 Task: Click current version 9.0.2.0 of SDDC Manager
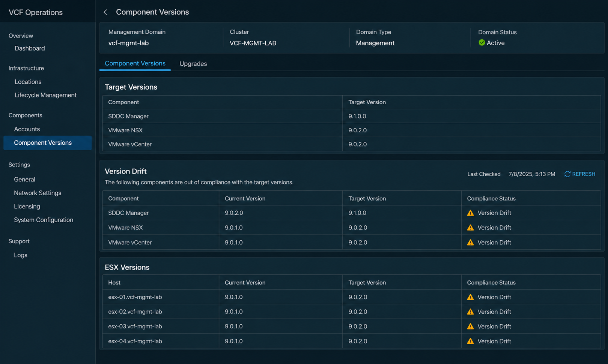(x=234, y=213)
